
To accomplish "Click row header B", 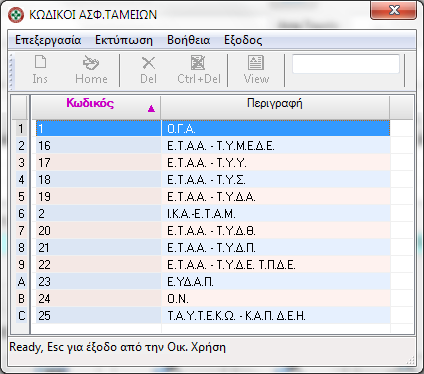I will [21, 299].
